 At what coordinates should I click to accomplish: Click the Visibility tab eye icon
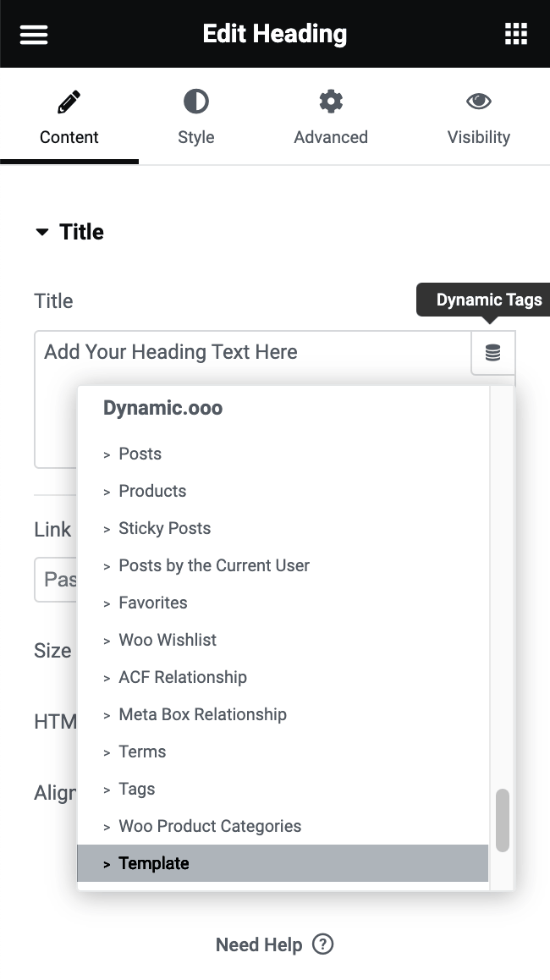478,101
